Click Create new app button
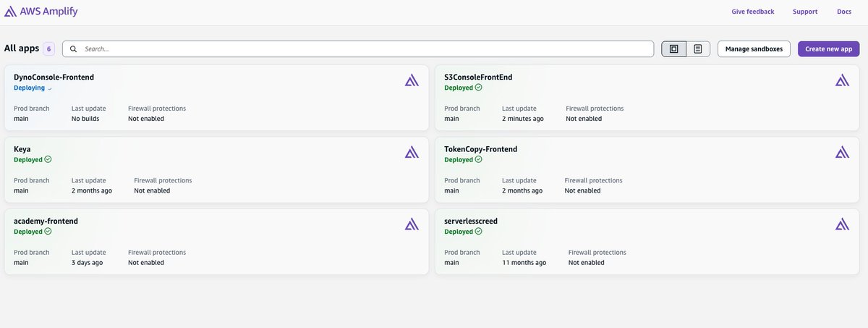The image size is (868, 328). (829, 49)
